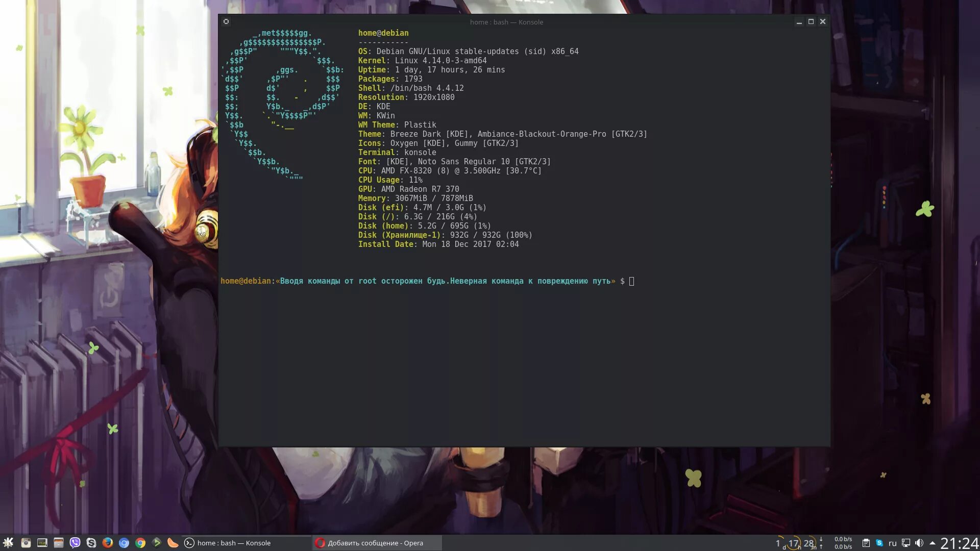Screen dimensions: 980x551
Task: Click the Skype system tray icon
Action: pyautogui.click(x=879, y=543)
